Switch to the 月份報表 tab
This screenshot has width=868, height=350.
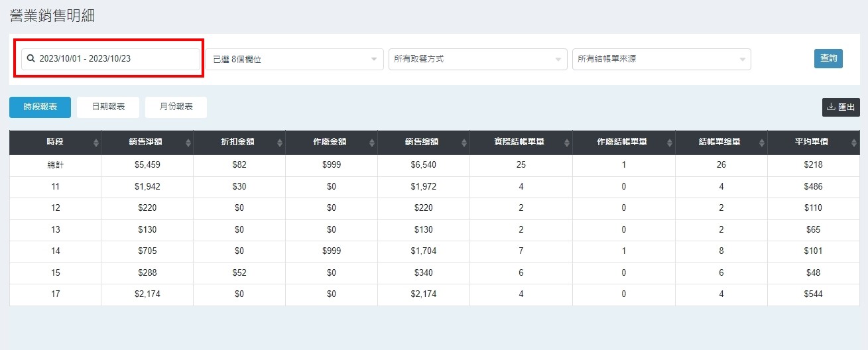176,107
